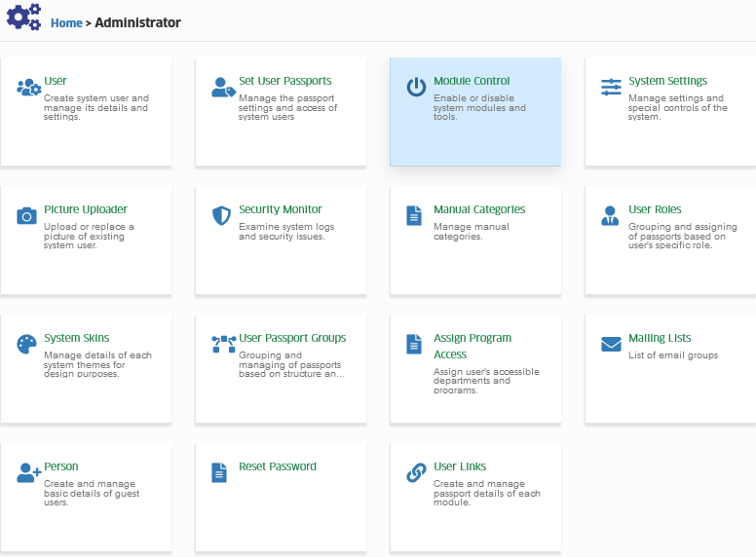Open Mailing Lists title link
The image size is (756, 557).
pyautogui.click(x=660, y=338)
